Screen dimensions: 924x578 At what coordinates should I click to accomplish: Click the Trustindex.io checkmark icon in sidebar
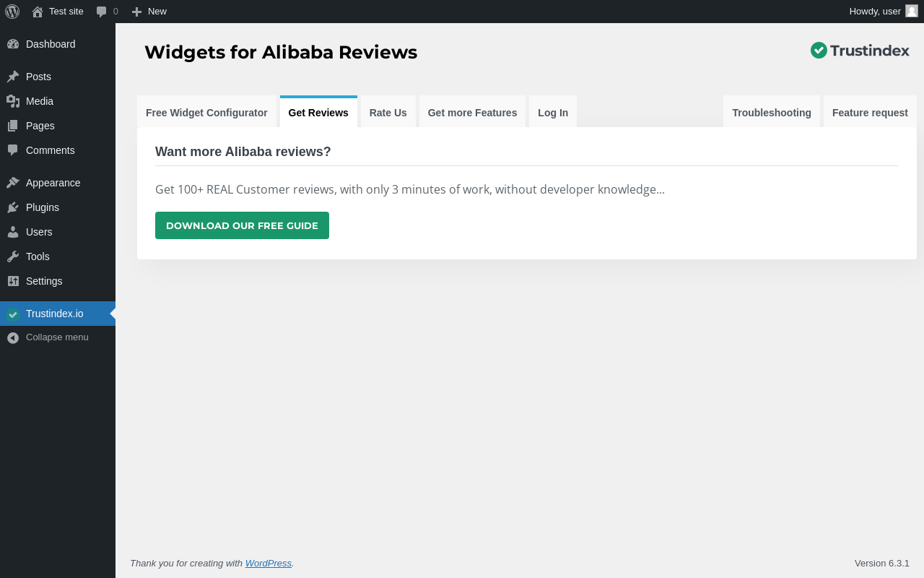(x=13, y=314)
